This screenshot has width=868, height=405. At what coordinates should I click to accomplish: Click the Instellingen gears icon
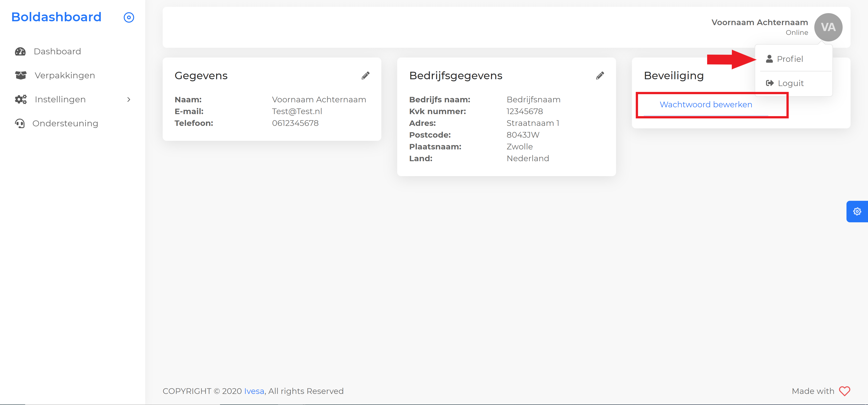(x=21, y=99)
